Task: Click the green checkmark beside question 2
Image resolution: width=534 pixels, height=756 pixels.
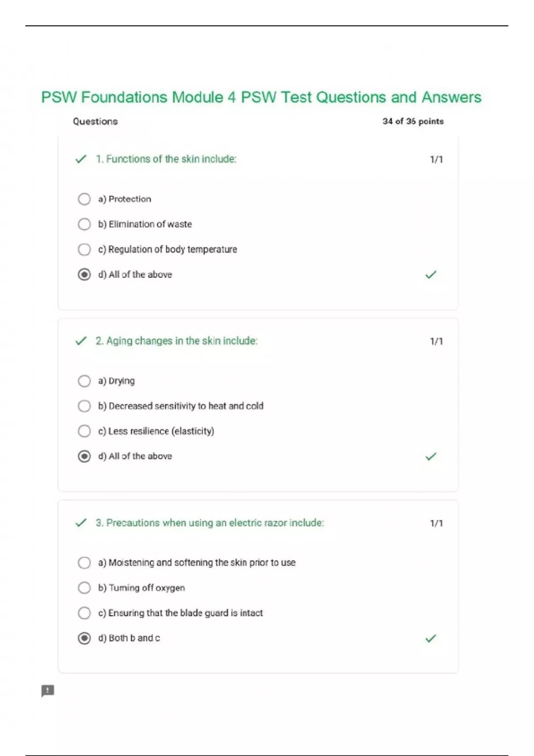Action: (81, 341)
